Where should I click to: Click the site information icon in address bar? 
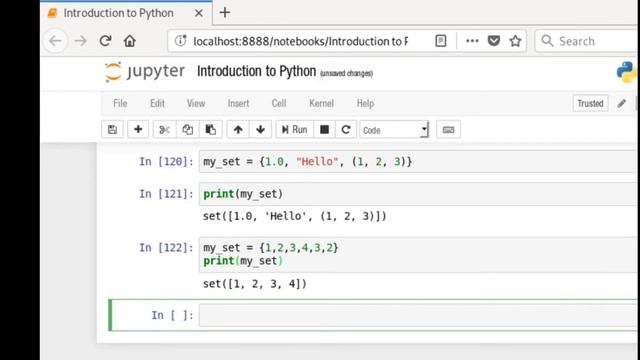[x=180, y=41]
